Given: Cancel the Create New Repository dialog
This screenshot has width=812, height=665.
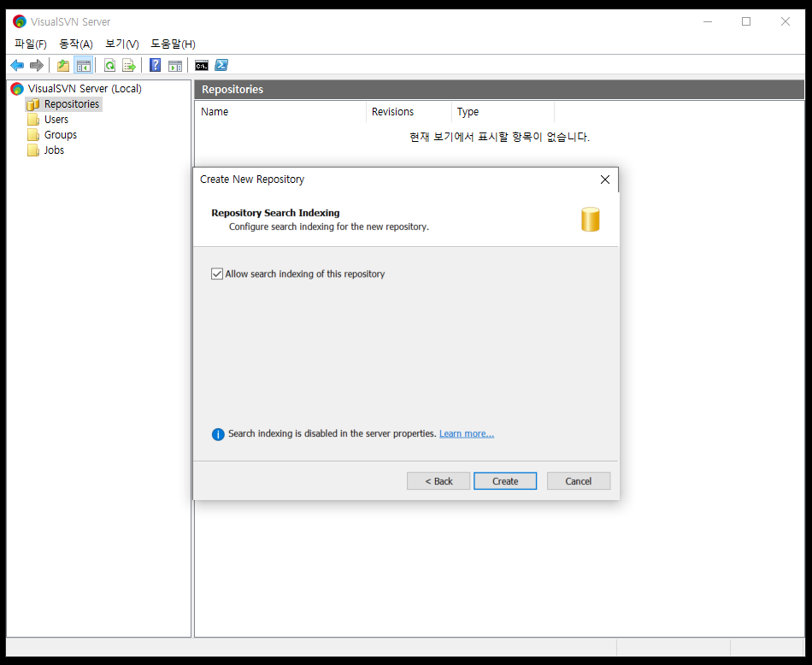Looking at the screenshot, I should click(579, 481).
